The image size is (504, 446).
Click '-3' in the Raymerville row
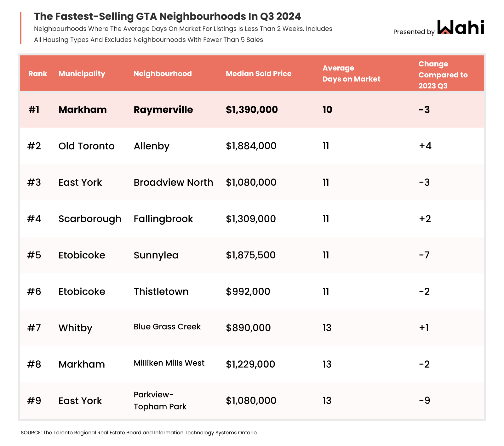tap(424, 110)
